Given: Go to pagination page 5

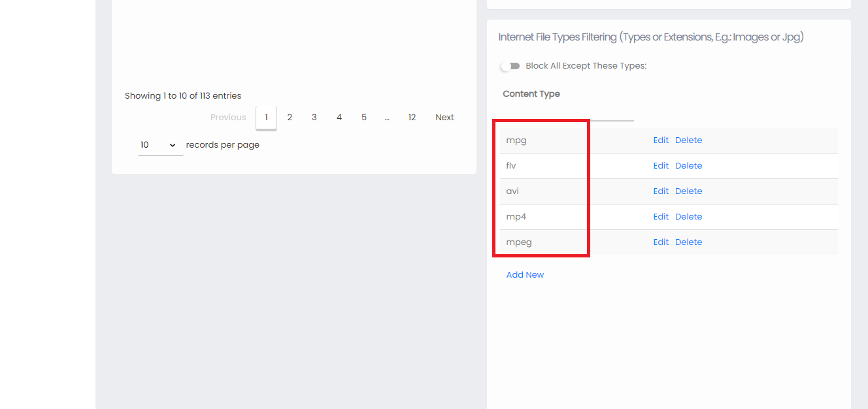Looking at the screenshot, I should pyautogui.click(x=364, y=118).
